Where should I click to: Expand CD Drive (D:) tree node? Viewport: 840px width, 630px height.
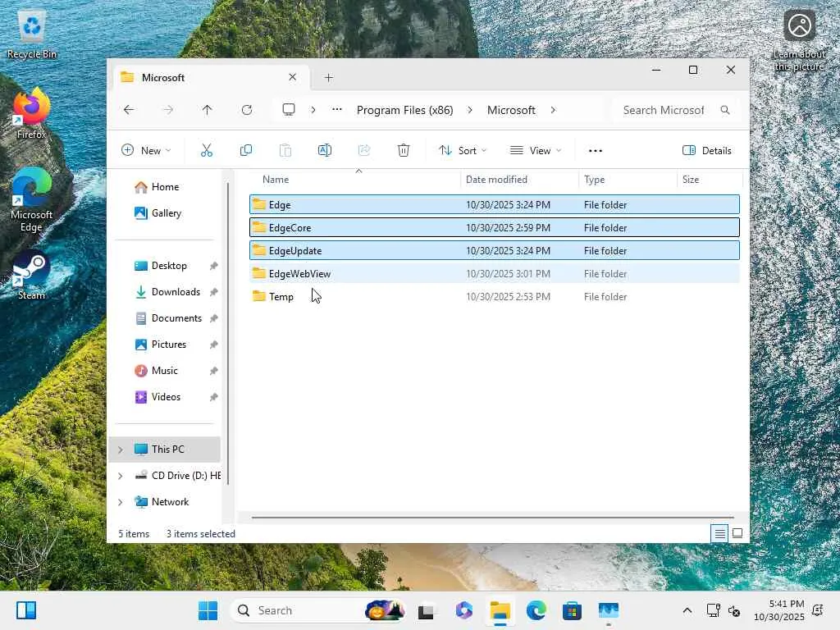pos(121,476)
